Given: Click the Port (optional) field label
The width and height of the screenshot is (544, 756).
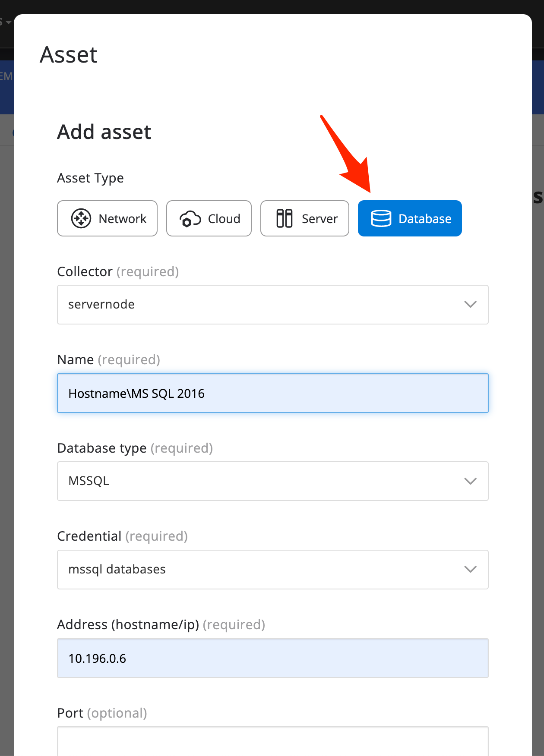Looking at the screenshot, I should tap(102, 713).
